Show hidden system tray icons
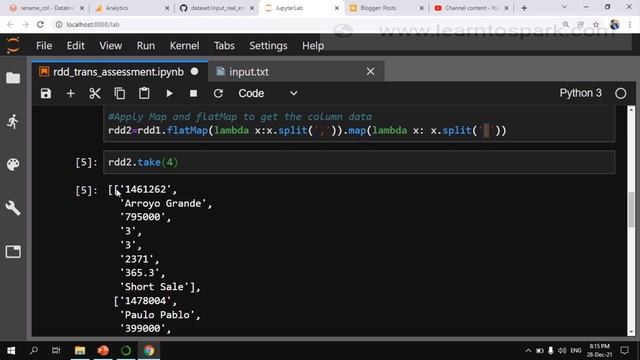 pos(528,351)
